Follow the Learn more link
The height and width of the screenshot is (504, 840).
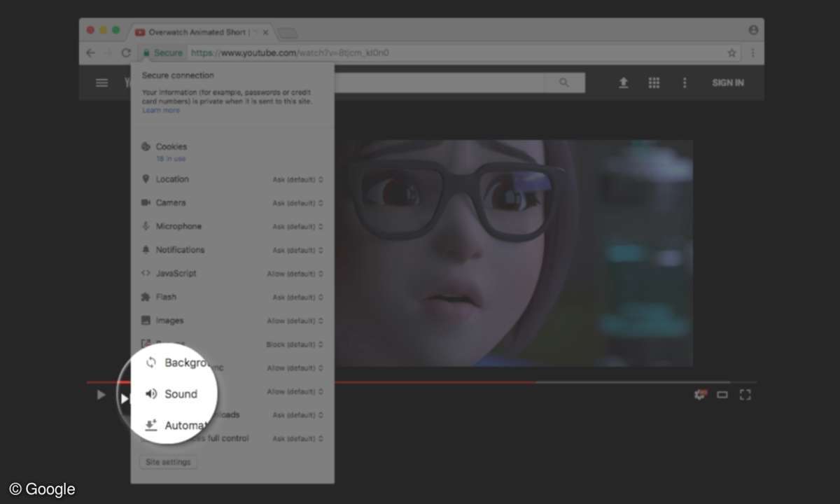click(161, 111)
